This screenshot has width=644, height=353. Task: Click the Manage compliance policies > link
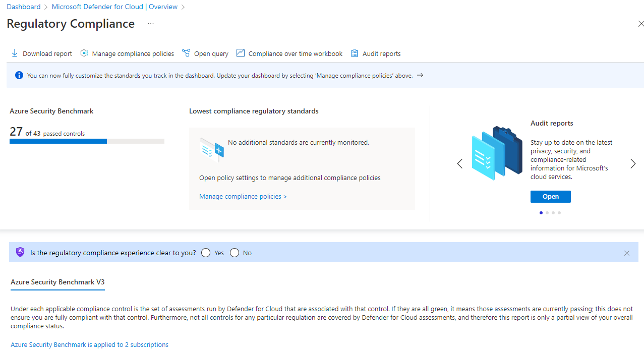pyautogui.click(x=243, y=197)
